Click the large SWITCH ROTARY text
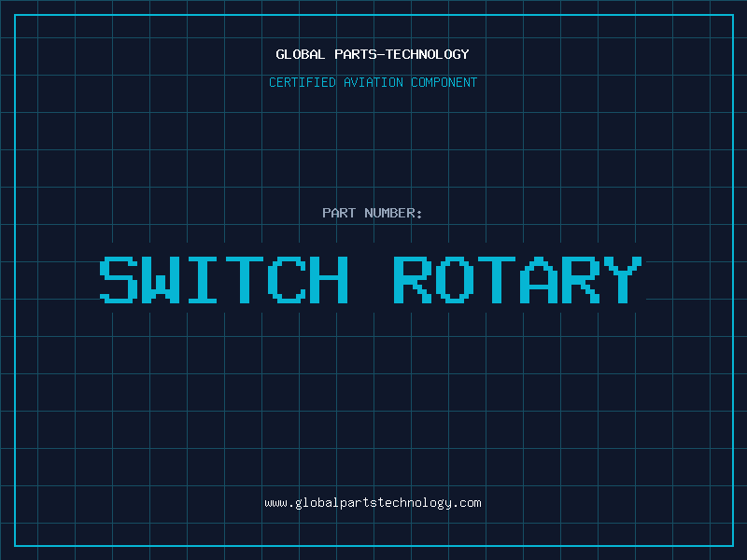747x560 pixels. coord(371,279)
